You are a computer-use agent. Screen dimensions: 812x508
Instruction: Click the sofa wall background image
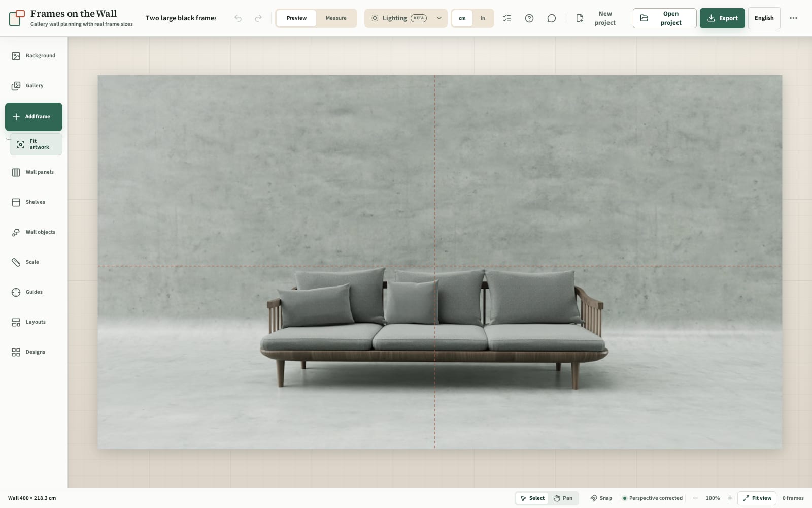click(x=439, y=262)
